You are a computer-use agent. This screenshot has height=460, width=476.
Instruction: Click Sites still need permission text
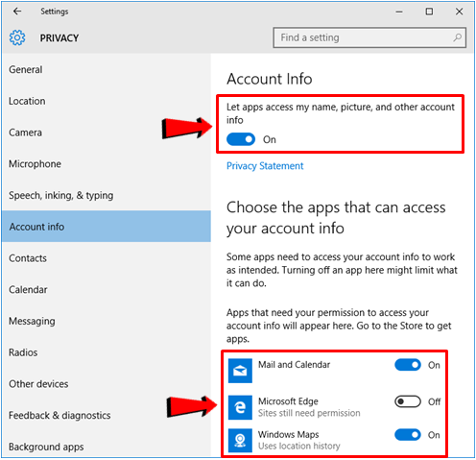(x=309, y=413)
